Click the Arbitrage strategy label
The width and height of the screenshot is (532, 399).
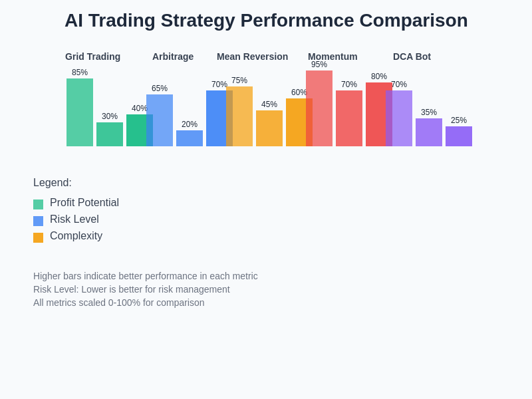coord(173,57)
